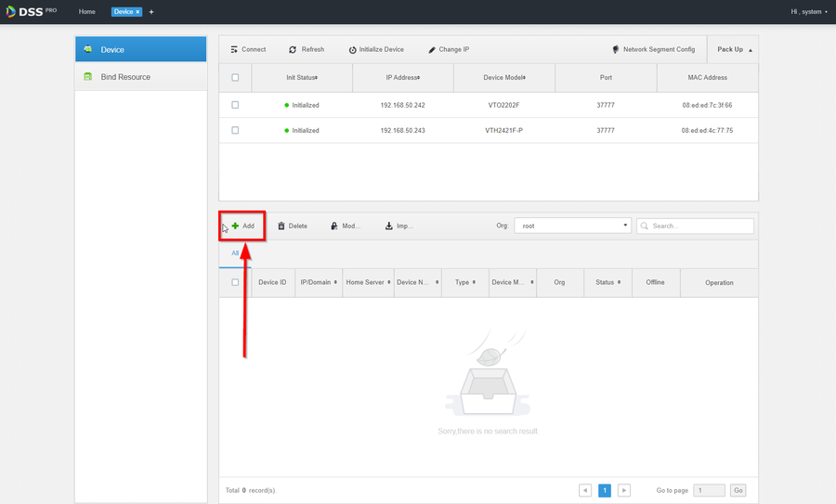Viewport: 836px width, 504px height.
Task: Open the Hi, system user menu
Action: tap(809, 12)
